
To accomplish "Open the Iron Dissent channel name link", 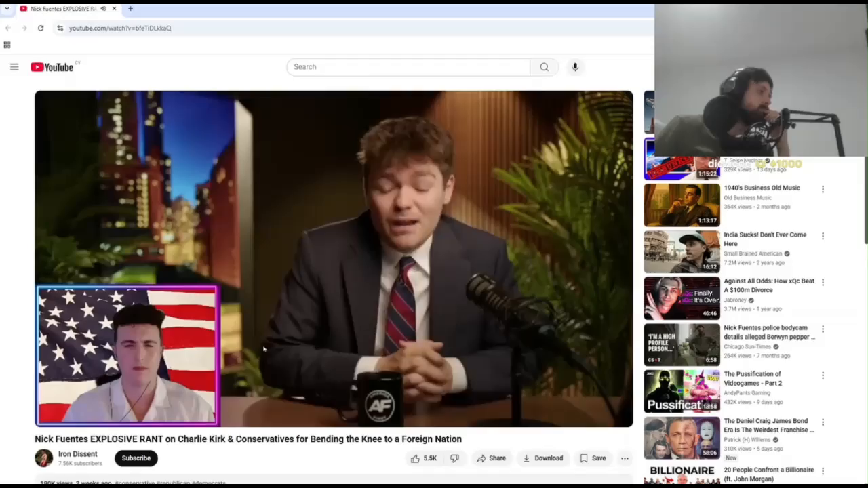I will click(x=77, y=454).
